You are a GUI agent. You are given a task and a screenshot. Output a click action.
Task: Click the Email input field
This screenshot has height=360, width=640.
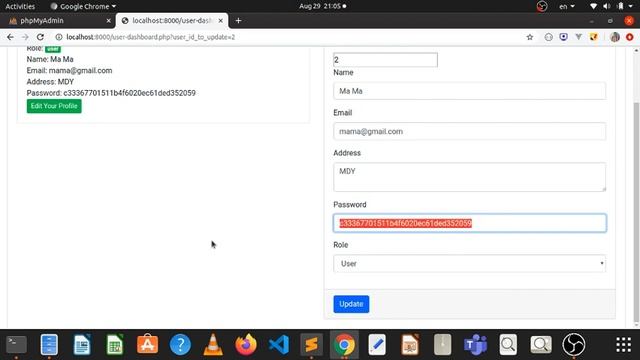click(x=469, y=131)
